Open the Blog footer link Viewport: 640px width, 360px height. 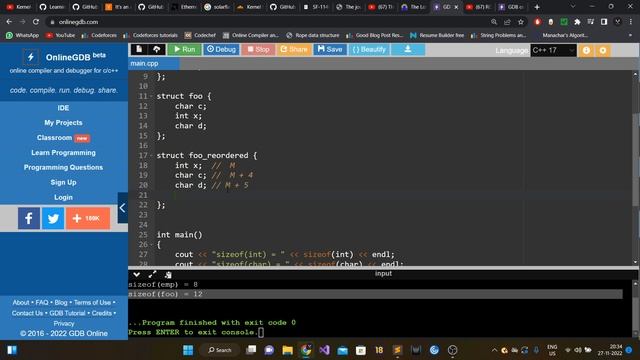click(x=61, y=302)
